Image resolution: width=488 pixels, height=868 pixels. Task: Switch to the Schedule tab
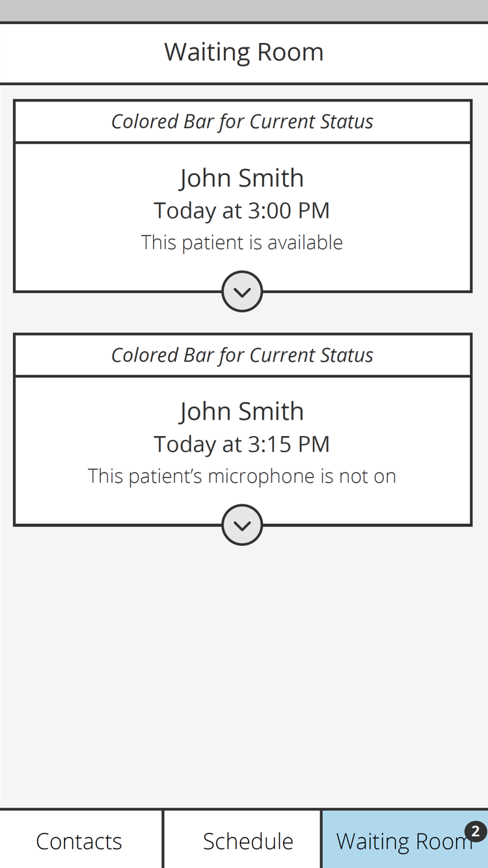(248, 841)
